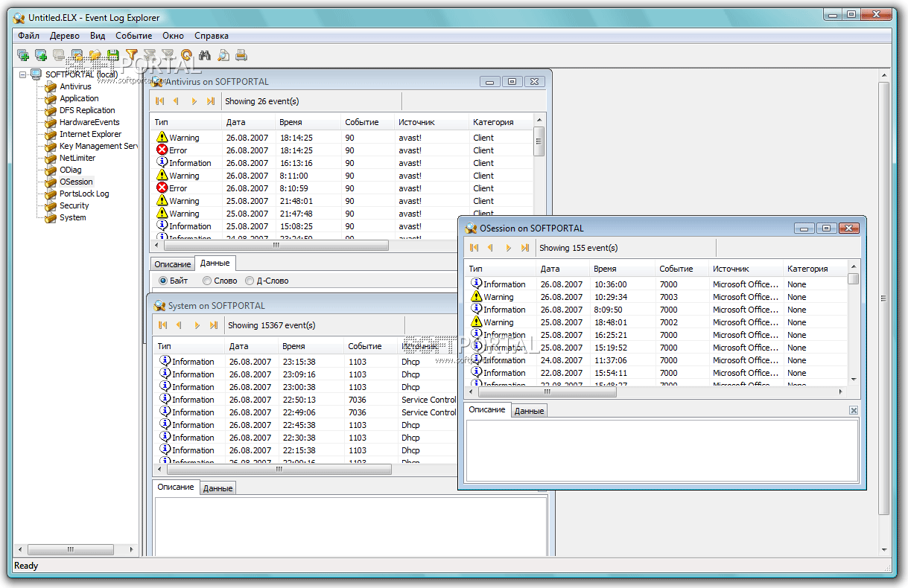This screenshot has height=588, width=908.
Task: Jump to first event in Antivirus window
Action: pos(160,101)
